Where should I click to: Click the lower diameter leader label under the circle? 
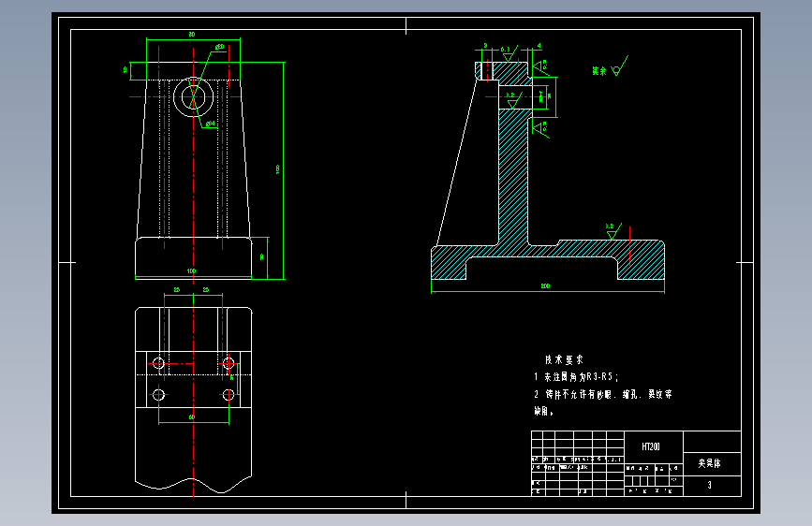210,124
